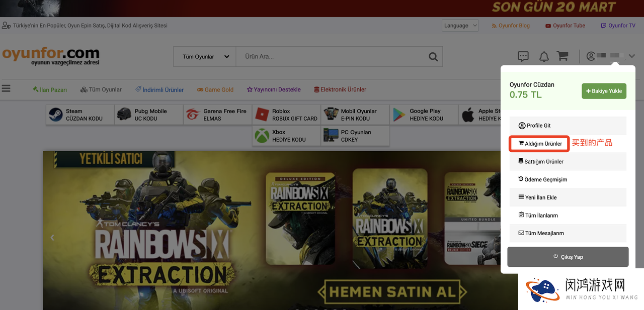Open the shopping cart icon
Screen dimensions: 644x310
point(562,56)
